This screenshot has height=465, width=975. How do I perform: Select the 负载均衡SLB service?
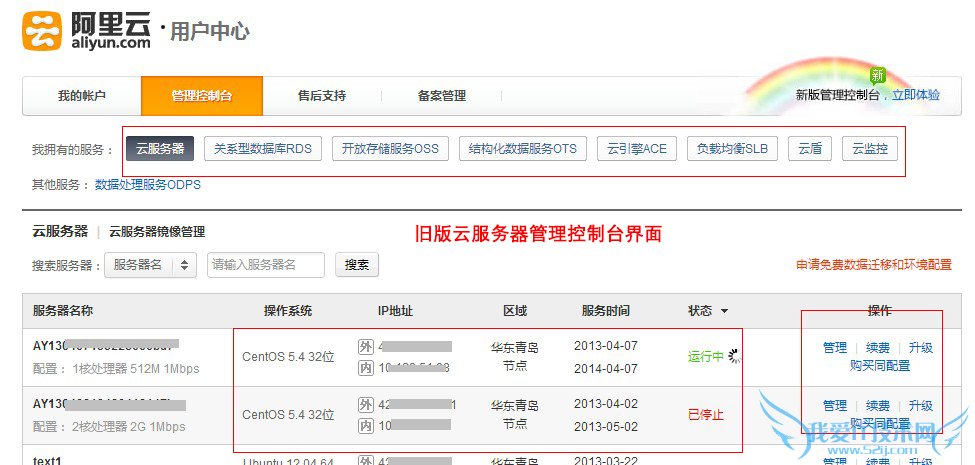(x=732, y=149)
